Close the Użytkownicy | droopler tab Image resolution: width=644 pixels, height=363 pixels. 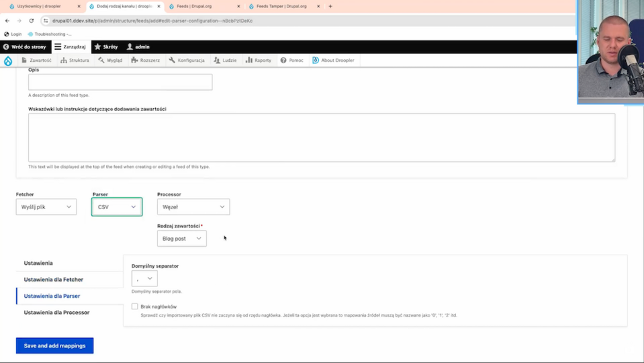tap(79, 6)
